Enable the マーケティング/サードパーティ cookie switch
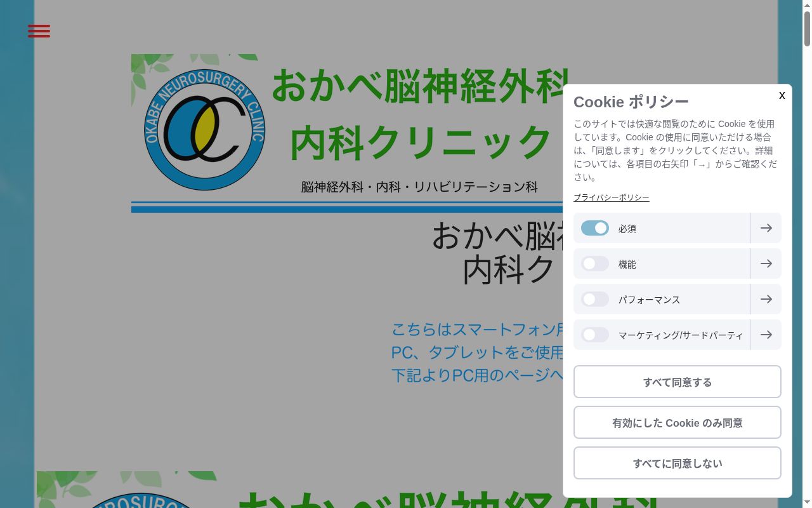Screen dimensions: 812x508 tap(594, 335)
